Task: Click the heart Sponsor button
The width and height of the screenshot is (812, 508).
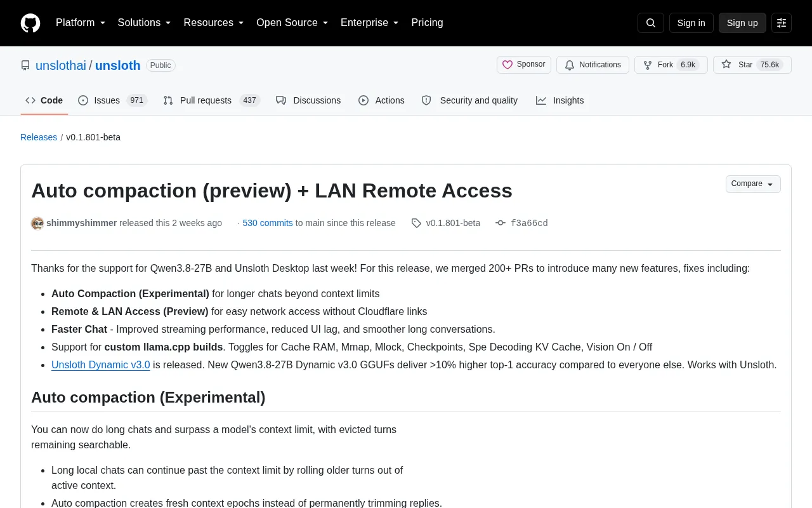Action: click(524, 65)
